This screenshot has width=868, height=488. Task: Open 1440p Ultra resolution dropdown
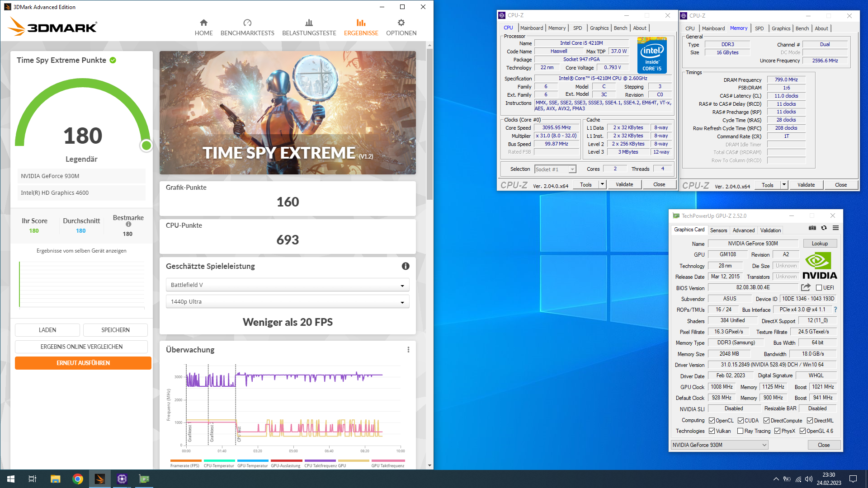tap(288, 302)
